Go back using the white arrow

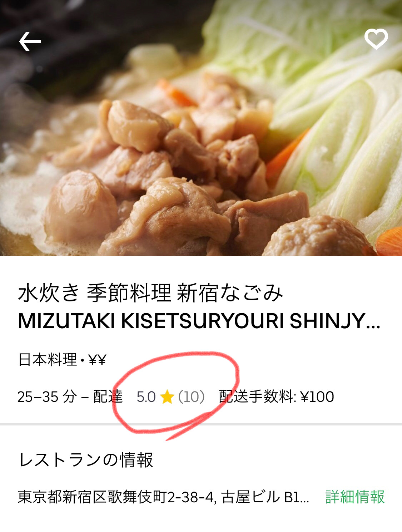click(30, 41)
